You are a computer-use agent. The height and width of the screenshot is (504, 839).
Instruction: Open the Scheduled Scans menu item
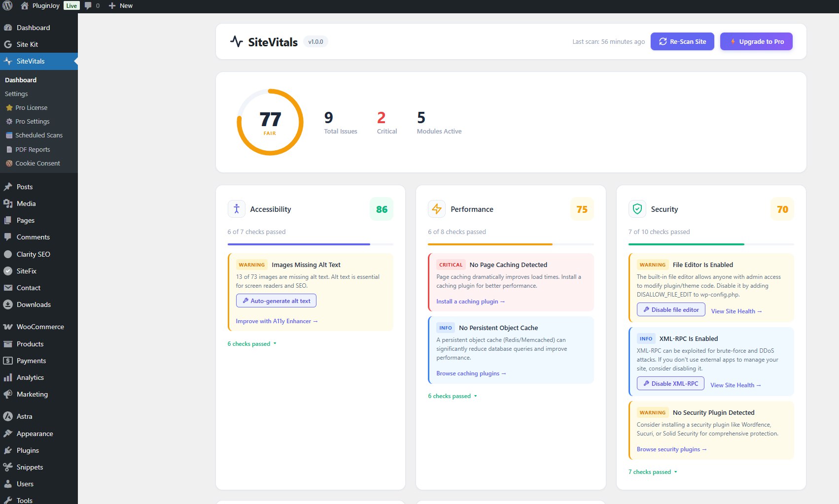click(x=39, y=135)
